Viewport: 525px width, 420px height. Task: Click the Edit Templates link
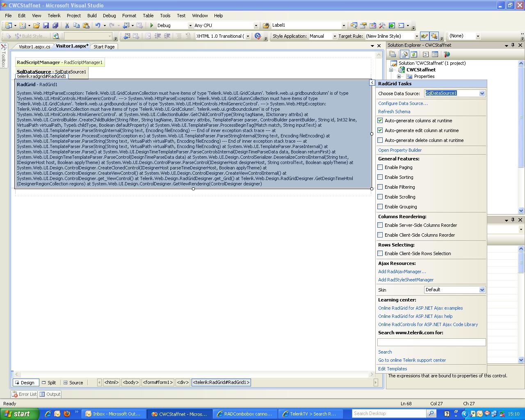point(393,369)
